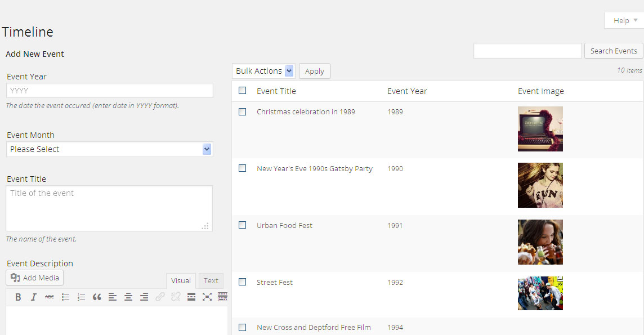Tick the Urban Food Fest checkbox
The image size is (644, 335).
point(243,225)
